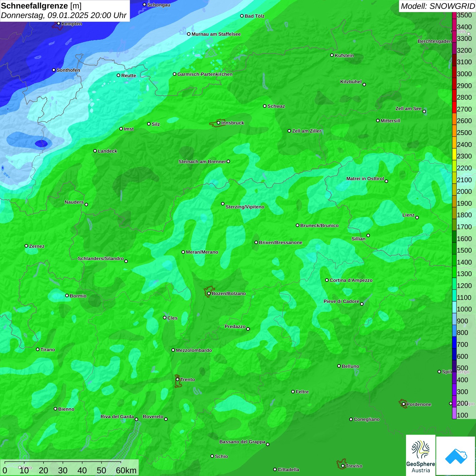Click the Nauders marker dot
The image size is (476, 476).
coord(86,204)
